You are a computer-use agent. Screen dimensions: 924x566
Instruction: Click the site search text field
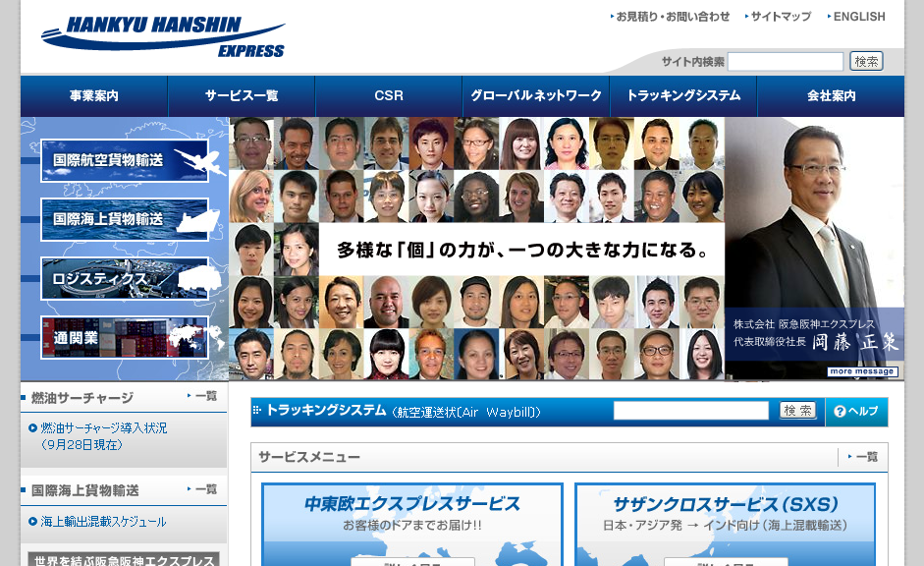[x=785, y=62]
